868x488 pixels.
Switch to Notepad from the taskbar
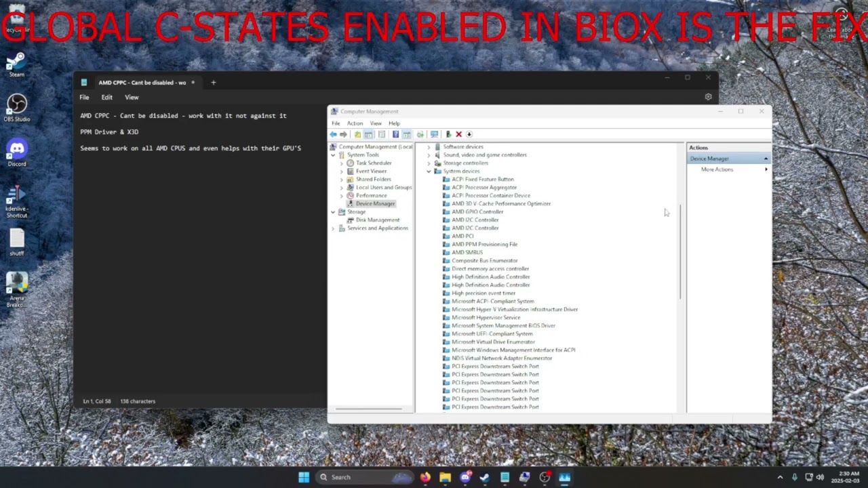(x=505, y=477)
